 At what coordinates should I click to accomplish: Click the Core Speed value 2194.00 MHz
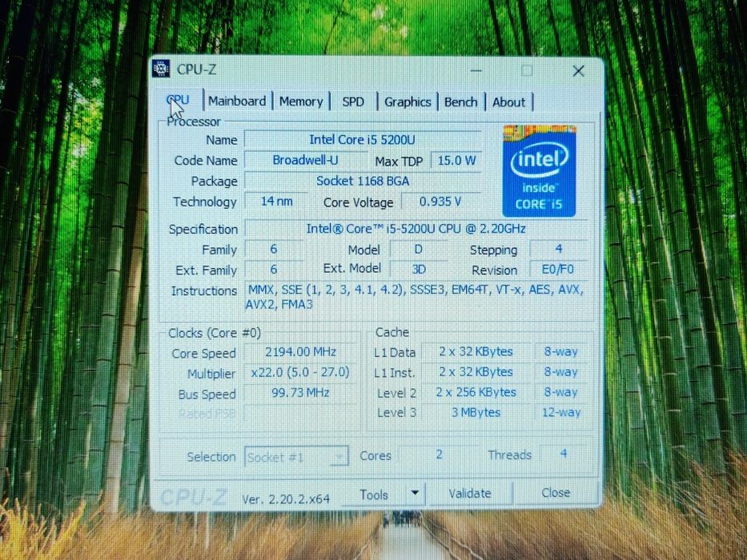pyautogui.click(x=300, y=352)
